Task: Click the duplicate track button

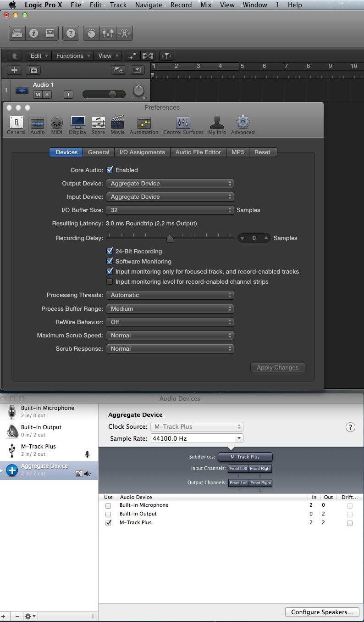Action: (x=33, y=70)
